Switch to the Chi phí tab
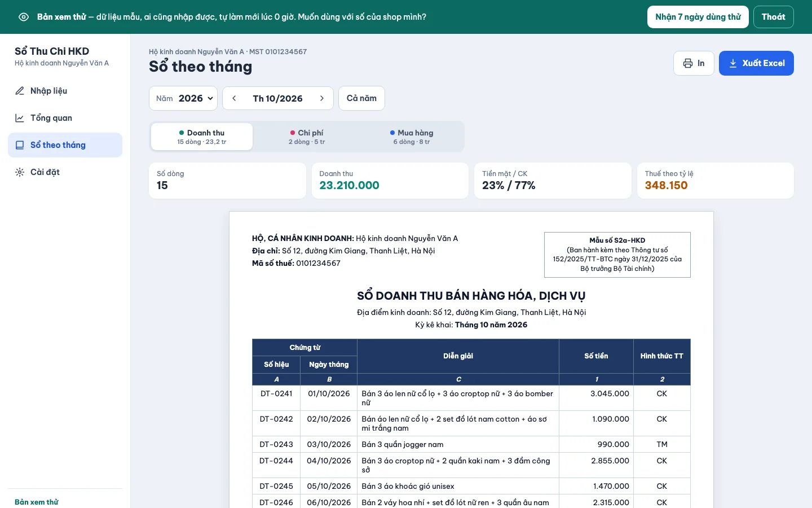This screenshot has width=812, height=508. coord(307,137)
